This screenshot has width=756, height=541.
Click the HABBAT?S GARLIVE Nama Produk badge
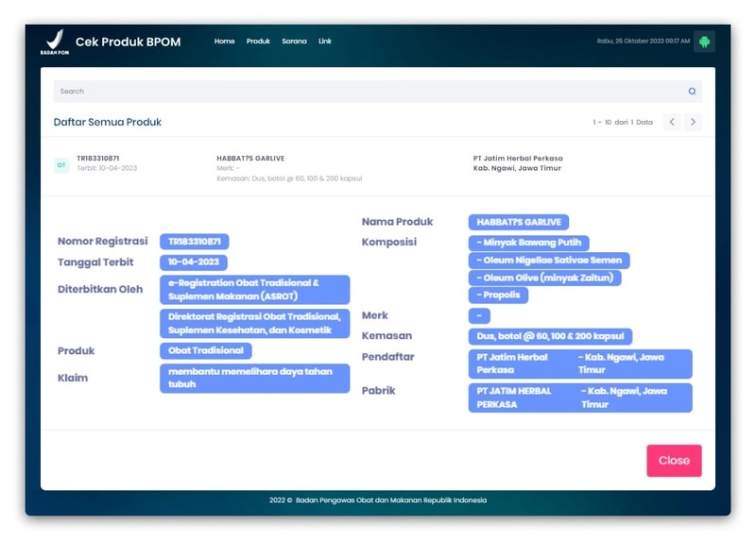point(518,222)
